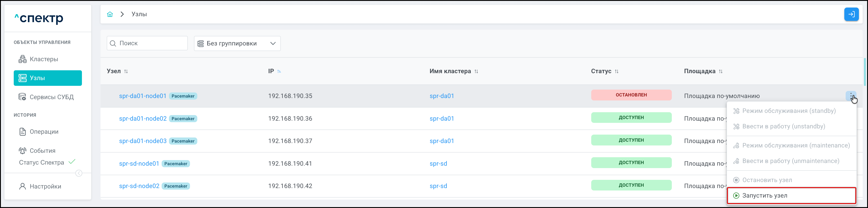Open Настройки in the sidebar
This screenshot has width=868, height=208.
tap(45, 186)
